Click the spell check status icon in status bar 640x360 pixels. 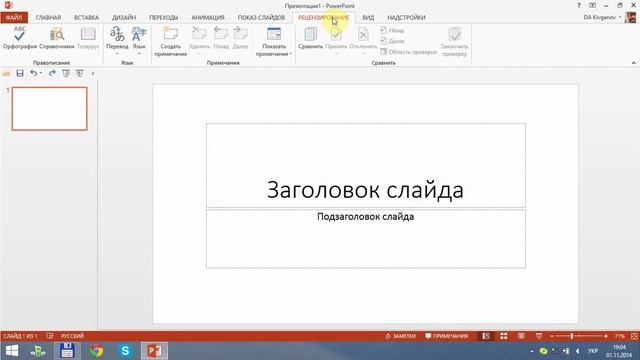[50, 336]
